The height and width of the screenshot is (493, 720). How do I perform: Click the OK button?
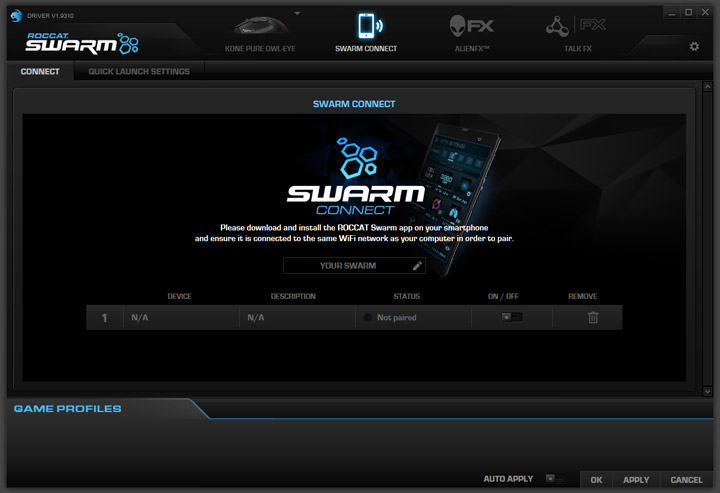(596, 480)
